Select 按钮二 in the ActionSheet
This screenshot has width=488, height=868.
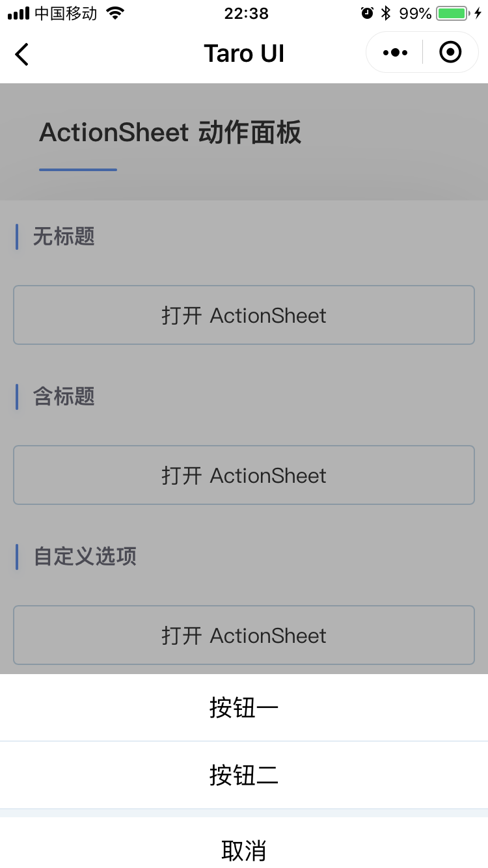click(244, 775)
